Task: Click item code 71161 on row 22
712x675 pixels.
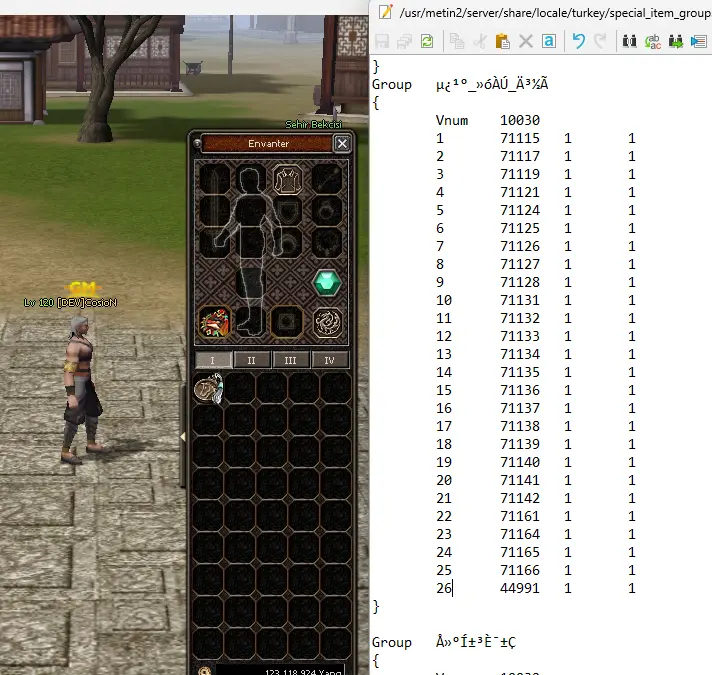Action: [x=520, y=516]
